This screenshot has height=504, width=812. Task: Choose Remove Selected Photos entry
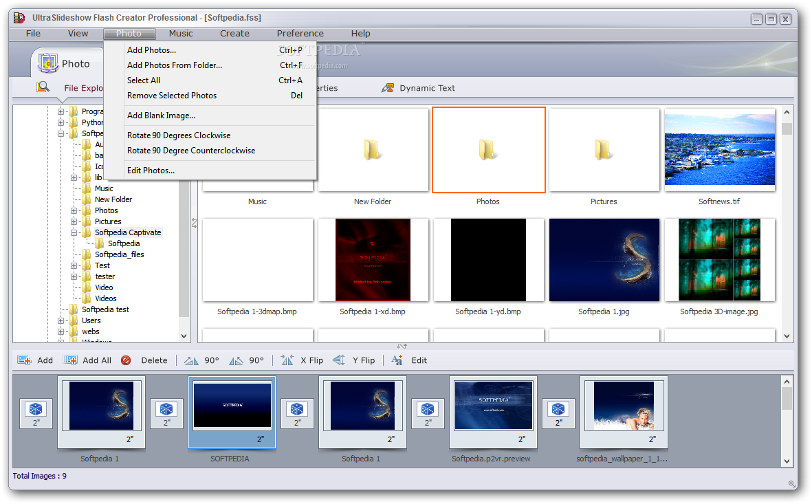[x=210, y=96]
